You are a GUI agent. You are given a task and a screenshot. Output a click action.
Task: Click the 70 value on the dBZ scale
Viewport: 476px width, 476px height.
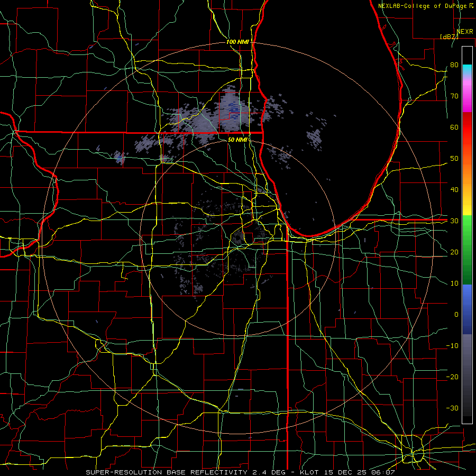click(x=454, y=96)
